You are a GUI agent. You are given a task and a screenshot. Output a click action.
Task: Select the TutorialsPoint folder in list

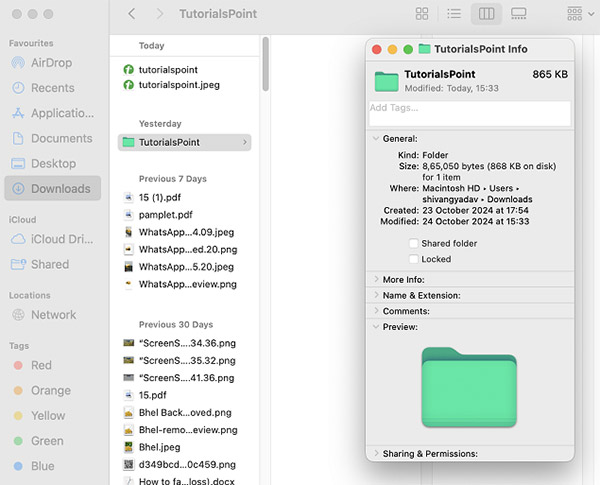[x=169, y=142]
